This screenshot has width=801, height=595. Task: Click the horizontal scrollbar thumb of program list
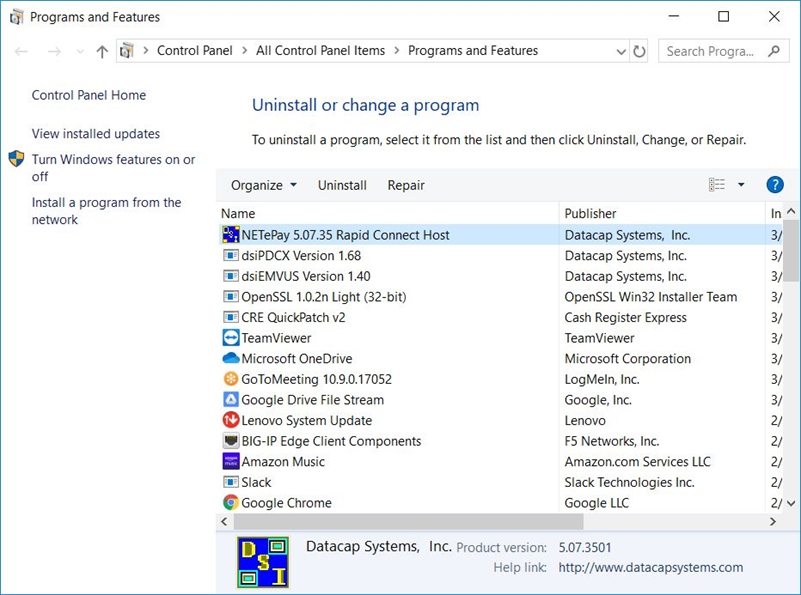point(409,521)
